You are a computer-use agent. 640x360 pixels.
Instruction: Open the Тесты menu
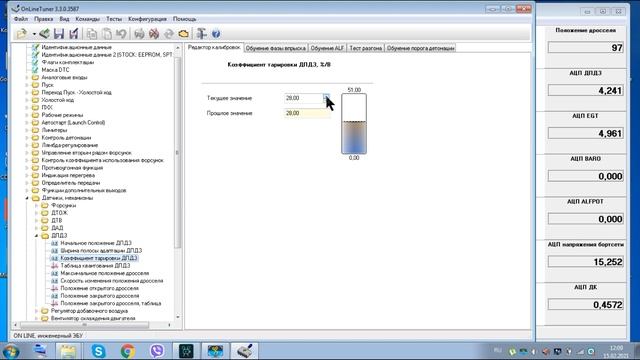[x=114, y=19]
